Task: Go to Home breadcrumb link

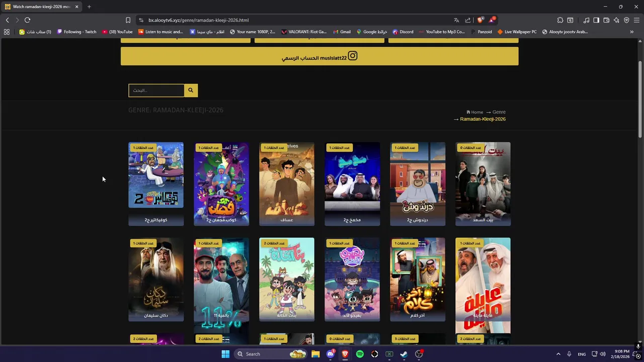Action: point(475,112)
